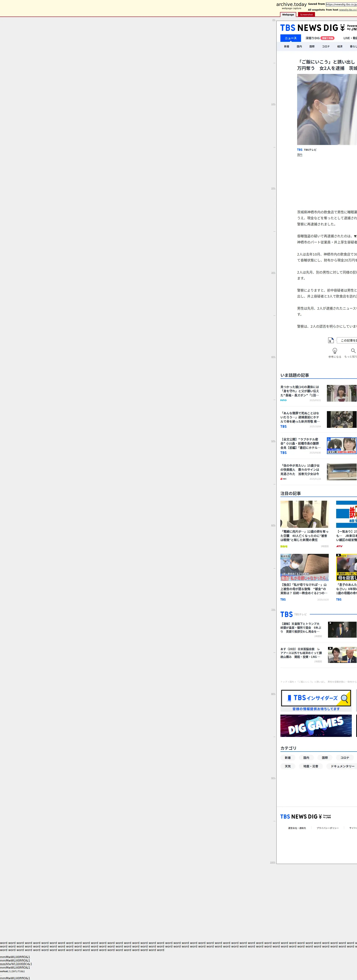
Task: Click the Saved from URL field
Action: pos(341,5)
